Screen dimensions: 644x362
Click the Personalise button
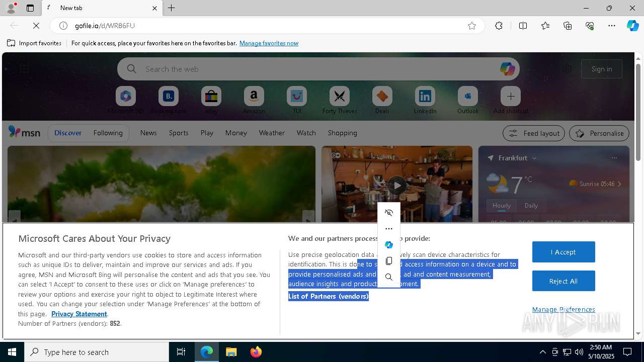click(x=599, y=133)
